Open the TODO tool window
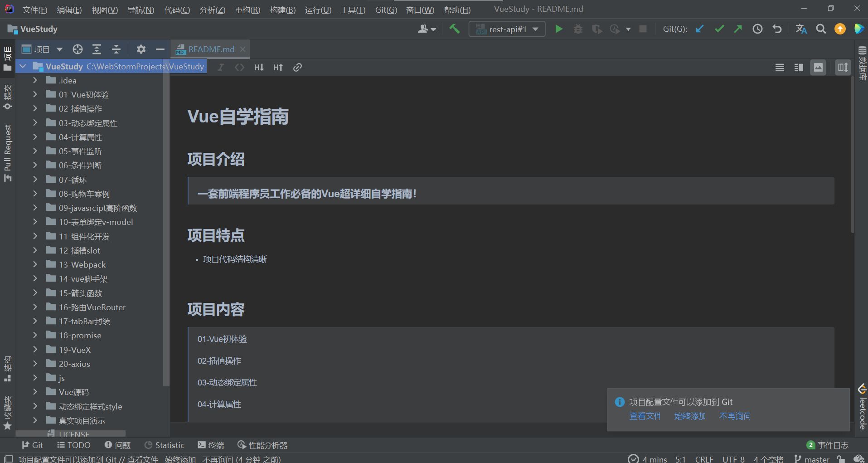This screenshot has height=463, width=868. (x=74, y=445)
